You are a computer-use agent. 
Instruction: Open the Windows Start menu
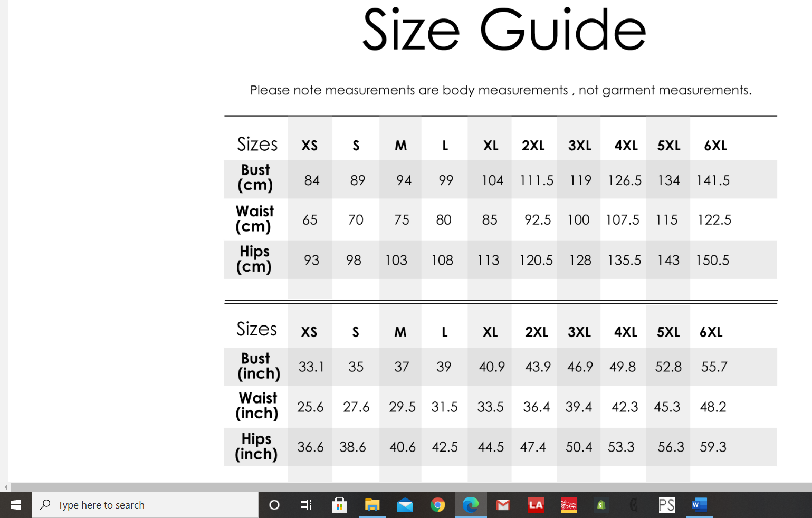(16, 505)
